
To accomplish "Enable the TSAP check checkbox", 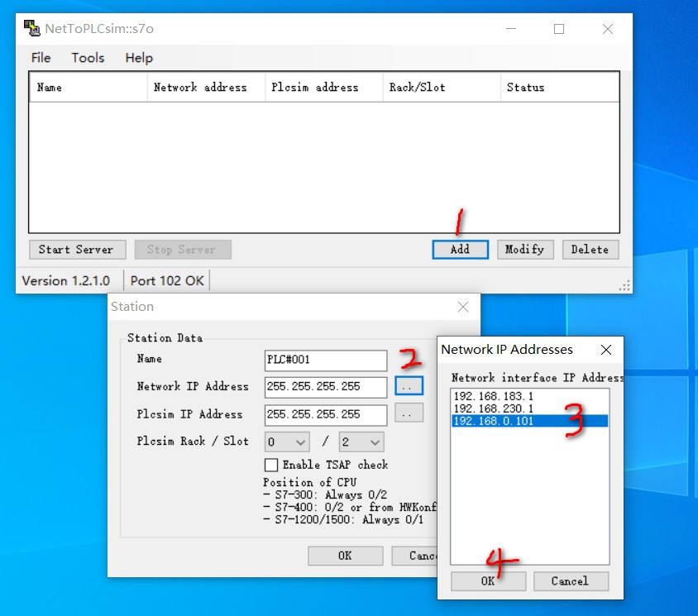I will pyautogui.click(x=270, y=465).
